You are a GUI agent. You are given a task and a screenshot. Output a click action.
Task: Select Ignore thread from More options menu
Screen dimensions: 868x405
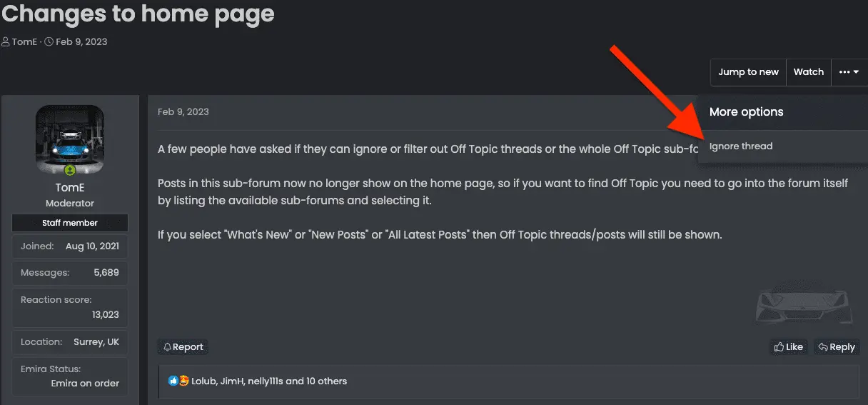[x=741, y=146]
